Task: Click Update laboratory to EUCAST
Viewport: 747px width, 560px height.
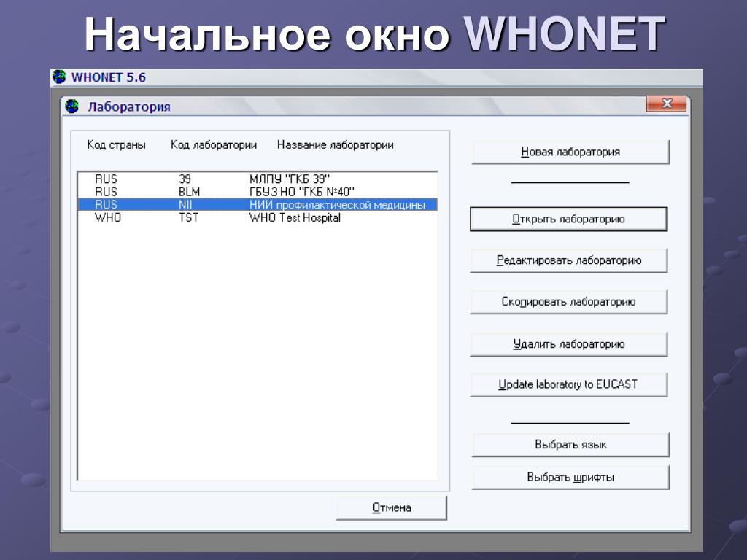Action: 568,385
